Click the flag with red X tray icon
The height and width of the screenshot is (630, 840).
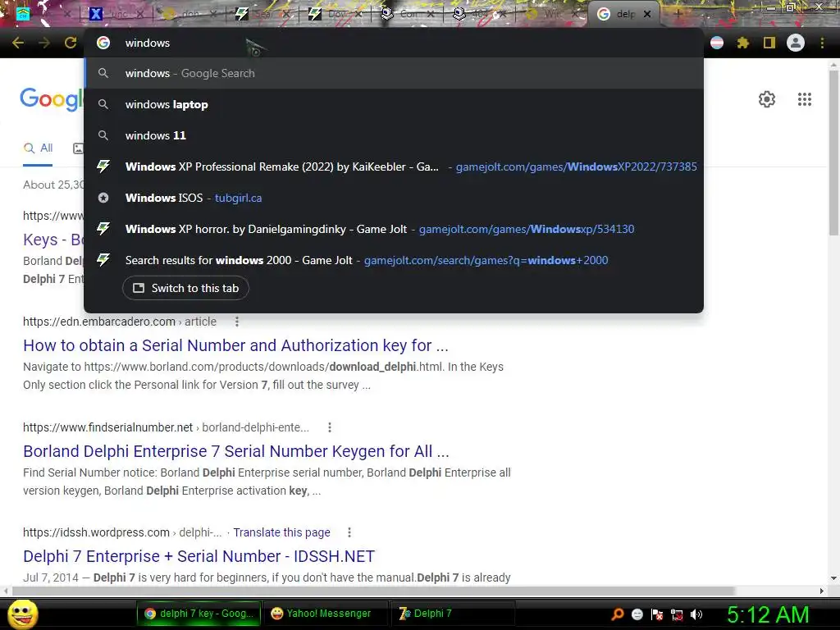tap(657, 614)
